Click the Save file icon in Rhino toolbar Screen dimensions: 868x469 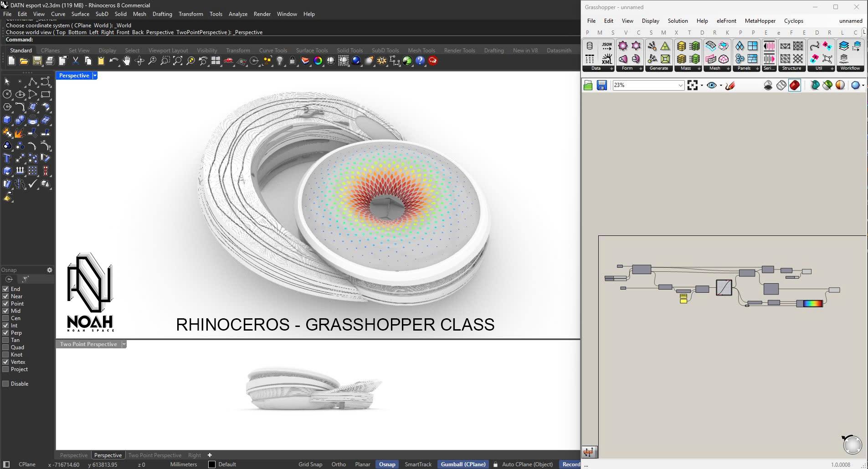pyautogui.click(x=37, y=61)
